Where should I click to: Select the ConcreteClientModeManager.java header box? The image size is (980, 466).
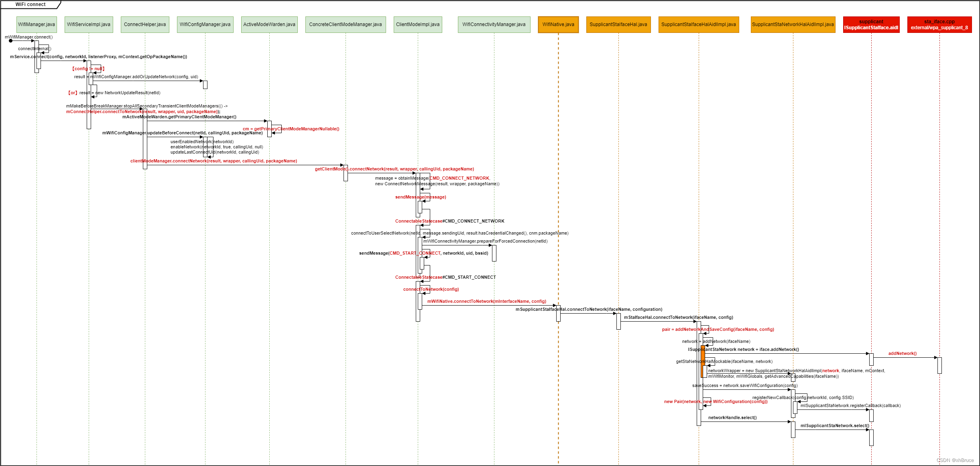(x=346, y=24)
